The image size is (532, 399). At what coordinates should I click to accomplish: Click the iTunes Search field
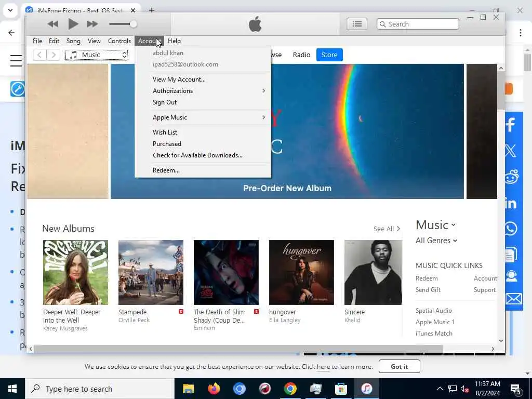[x=418, y=24]
